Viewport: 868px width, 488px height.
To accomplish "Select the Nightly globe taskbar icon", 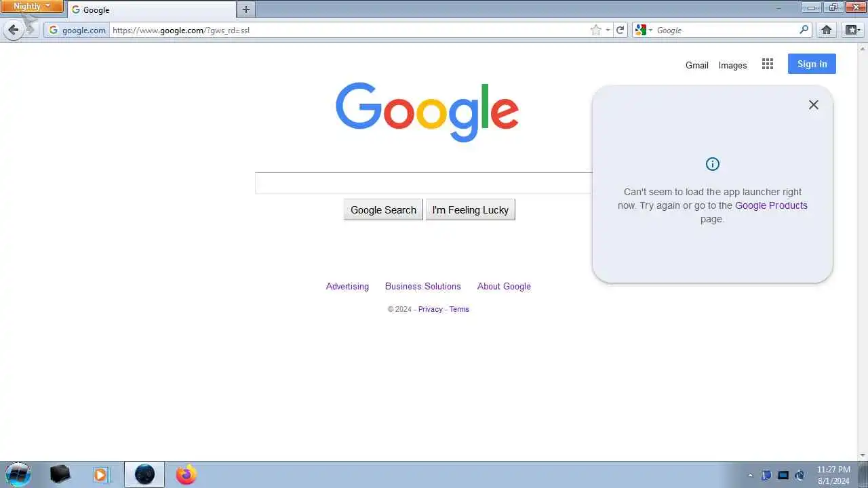I will click(144, 474).
